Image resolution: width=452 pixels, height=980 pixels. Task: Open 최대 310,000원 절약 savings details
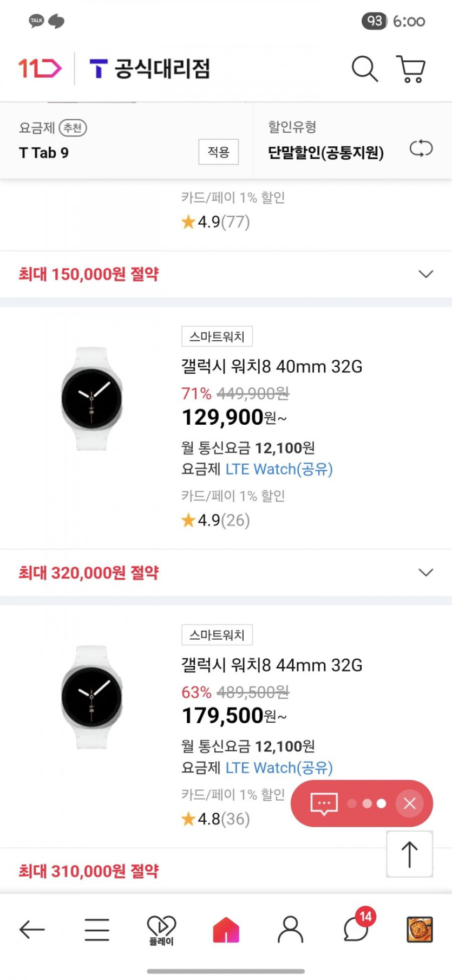(x=89, y=871)
